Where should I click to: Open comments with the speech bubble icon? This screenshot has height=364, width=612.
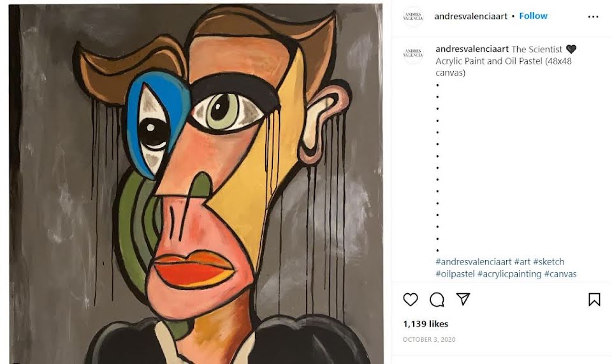click(x=437, y=300)
